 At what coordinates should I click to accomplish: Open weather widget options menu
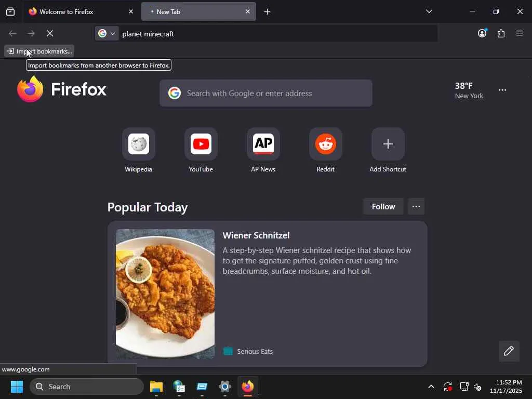tap(502, 90)
